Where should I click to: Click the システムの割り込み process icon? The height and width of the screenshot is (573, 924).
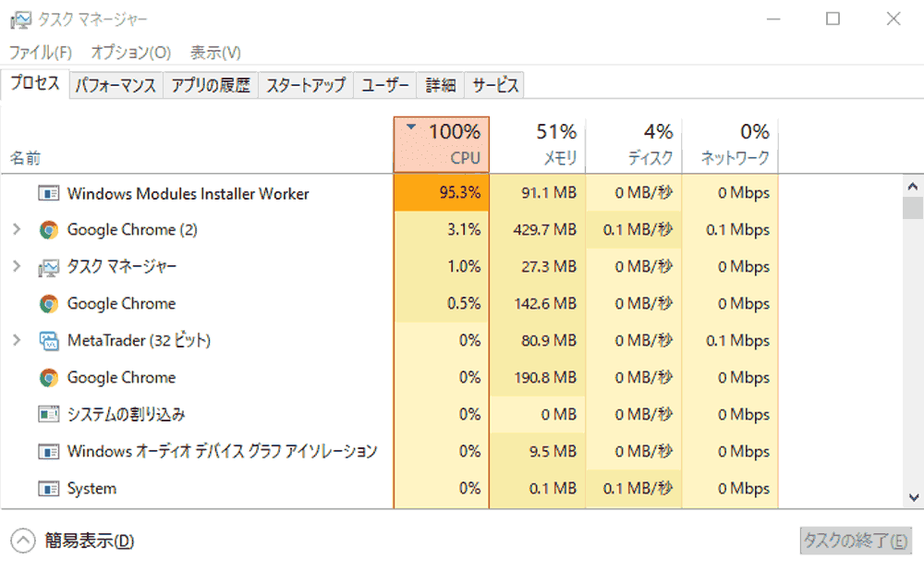48,414
